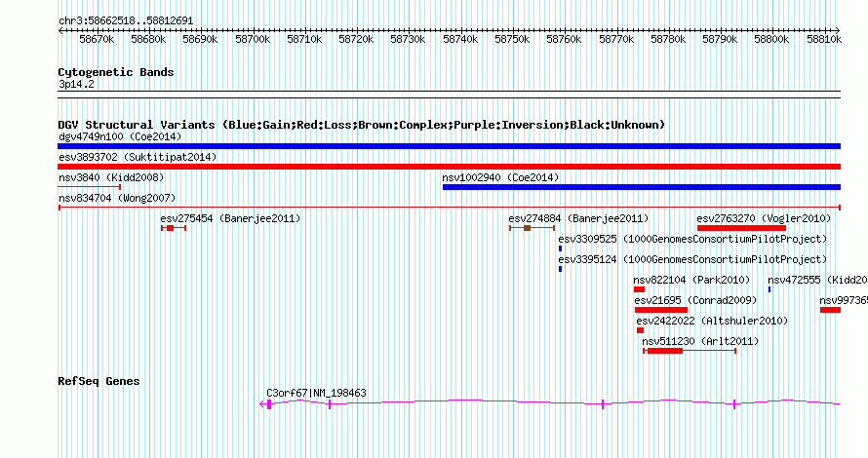Select the esv274884 brown complex glyph

pos(532,228)
